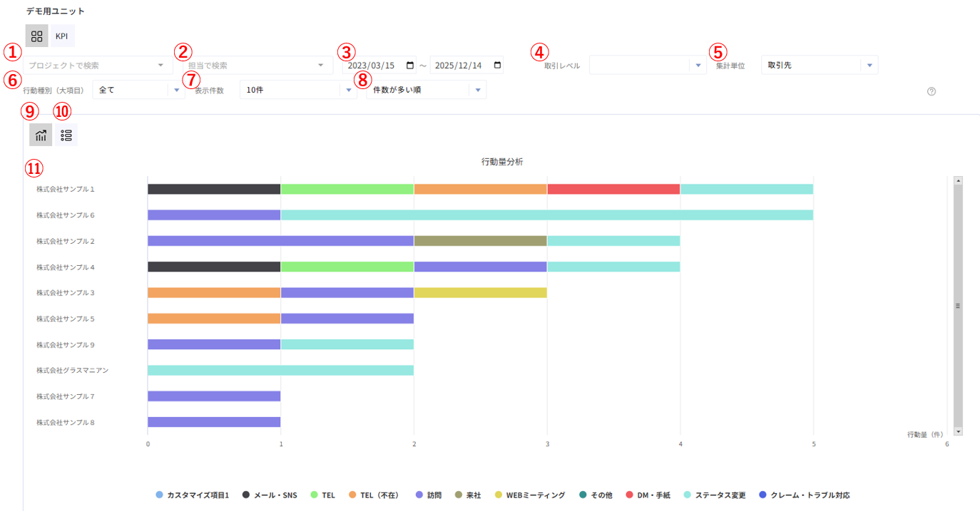This screenshot has width=980, height=511.
Task: Open the start date calendar picker icon
Action: click(409, 66)
